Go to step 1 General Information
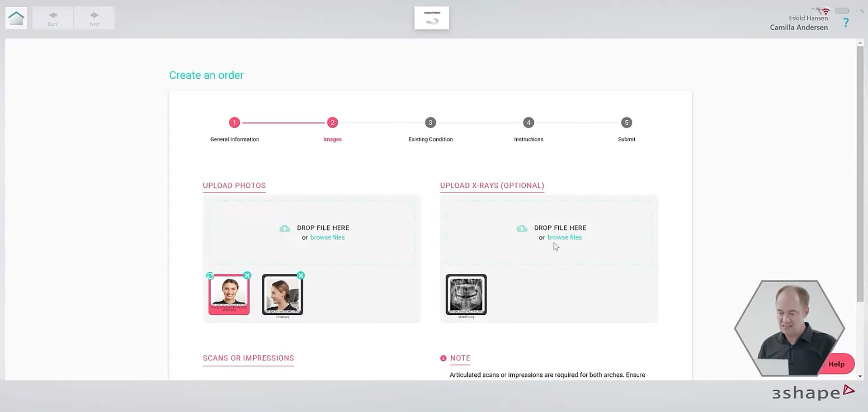This screenshot has width=868, height=412. tap(234, 123)
